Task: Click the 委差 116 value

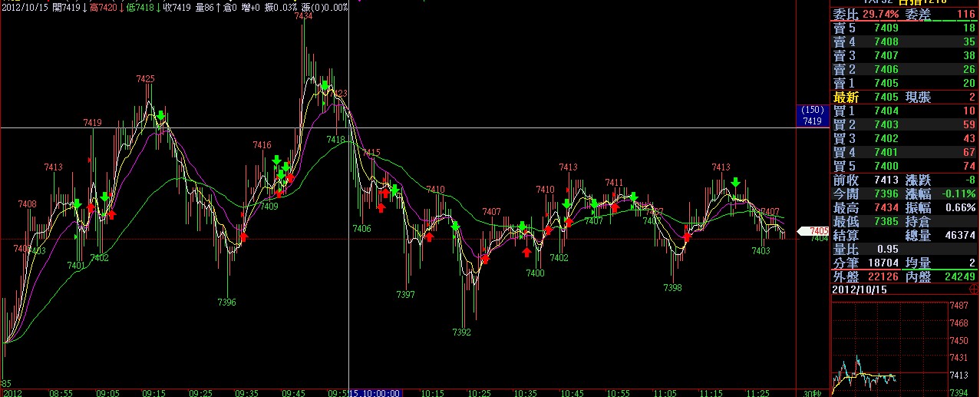Action: pos(965,14)
